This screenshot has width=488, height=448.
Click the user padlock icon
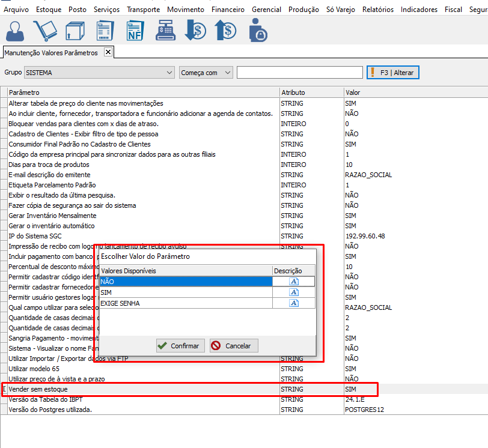pos(258,30)
